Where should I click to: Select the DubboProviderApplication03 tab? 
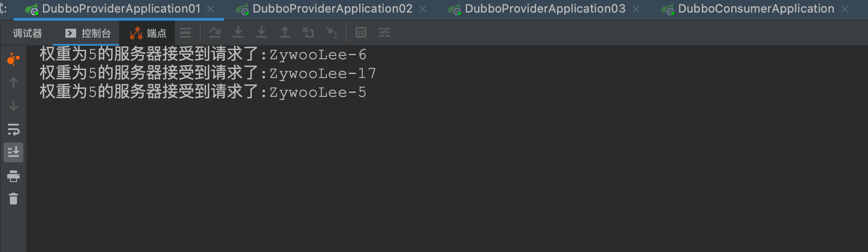[545, 9]
